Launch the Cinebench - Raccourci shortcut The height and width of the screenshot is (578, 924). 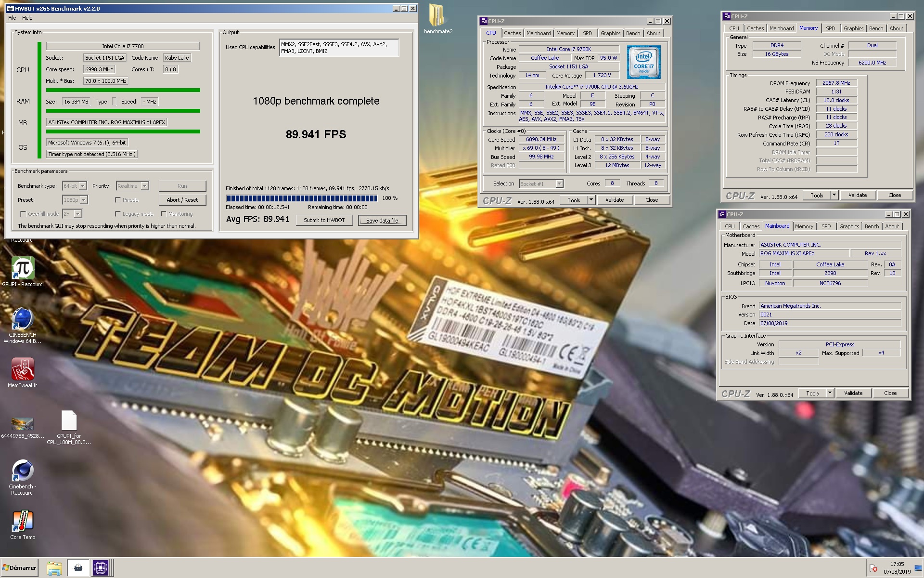23,471
